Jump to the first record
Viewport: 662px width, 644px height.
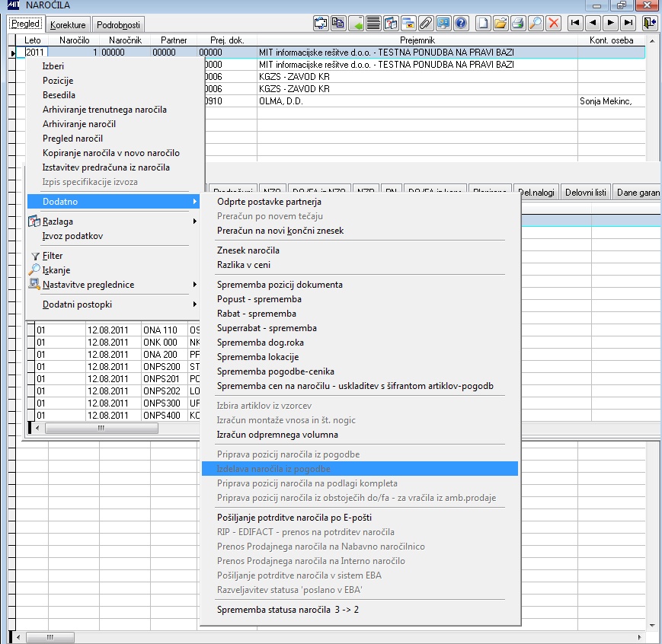pos(575,23)
